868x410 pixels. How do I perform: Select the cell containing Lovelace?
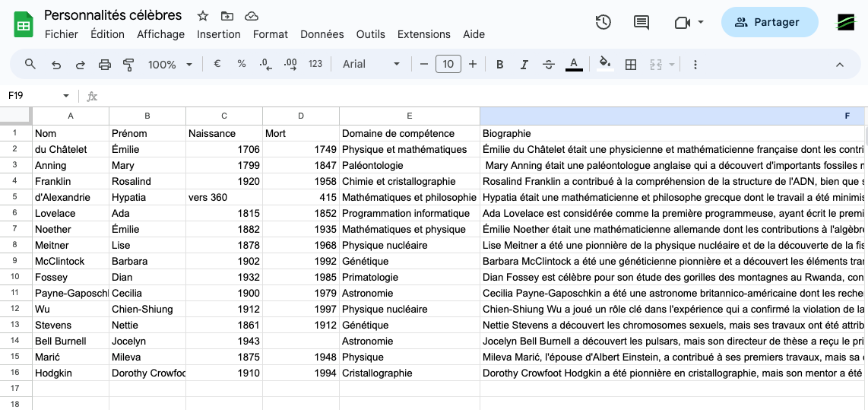(x=70, y=213)
